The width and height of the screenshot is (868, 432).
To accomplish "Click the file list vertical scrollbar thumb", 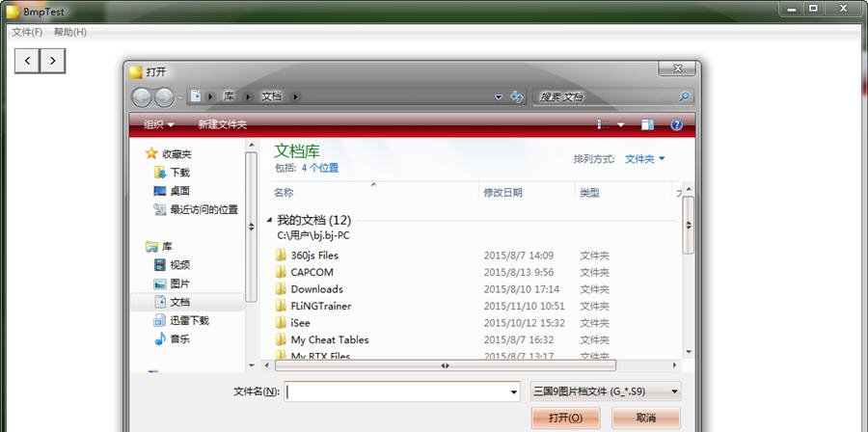I will click(x=688, y=225).
